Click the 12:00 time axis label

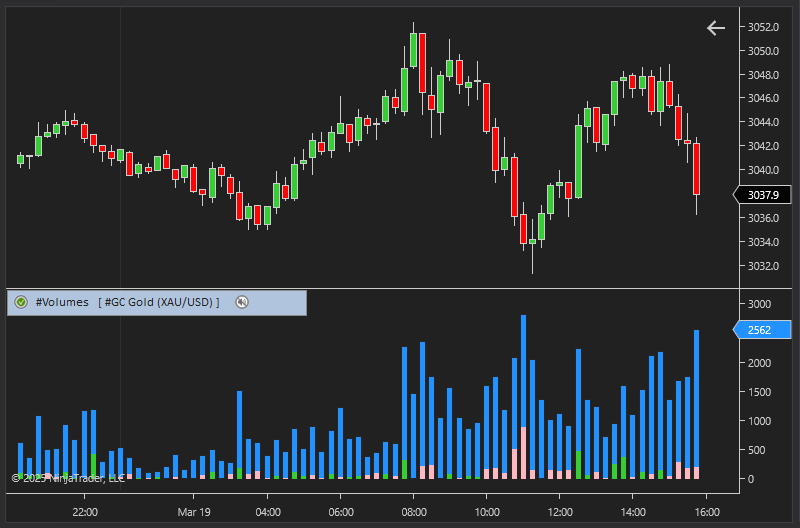(559, 512)
